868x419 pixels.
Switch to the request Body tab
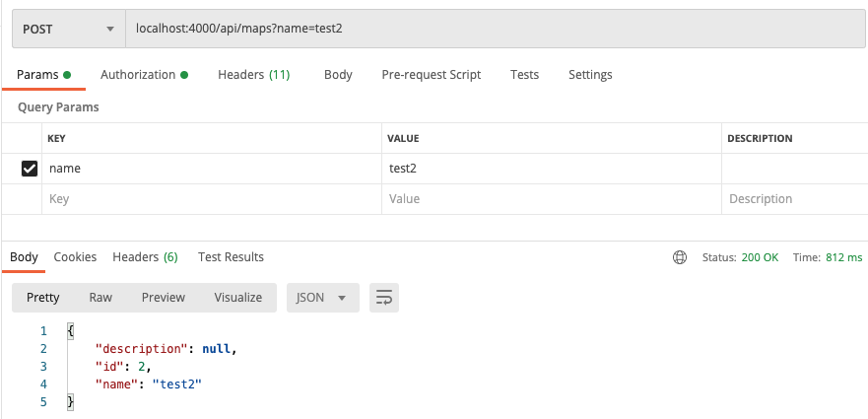[x=338, y=75]
